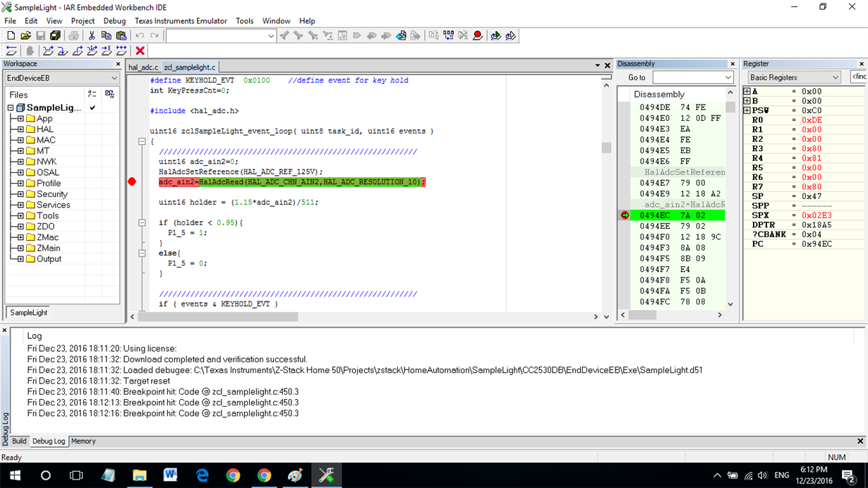Open Microsoft Word from the taskbar
Viewport: 868px width, 488px height.
[170, 475]
